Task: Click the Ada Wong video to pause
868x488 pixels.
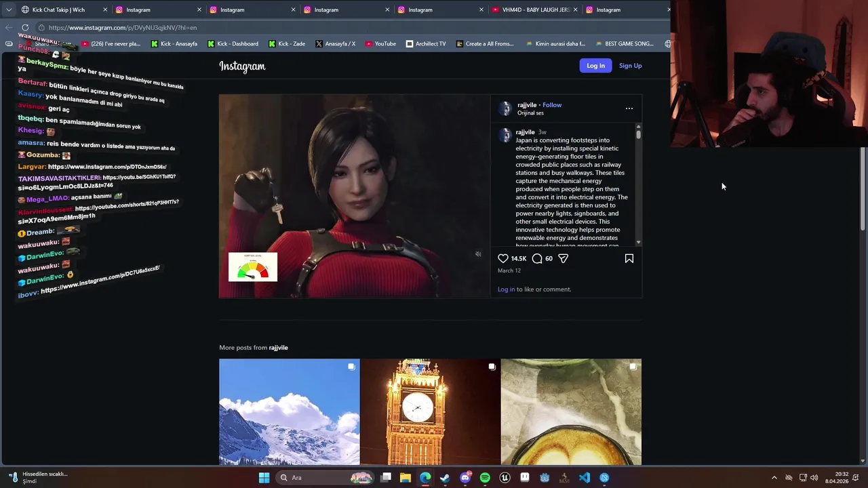Action: [x=354, y=196]
